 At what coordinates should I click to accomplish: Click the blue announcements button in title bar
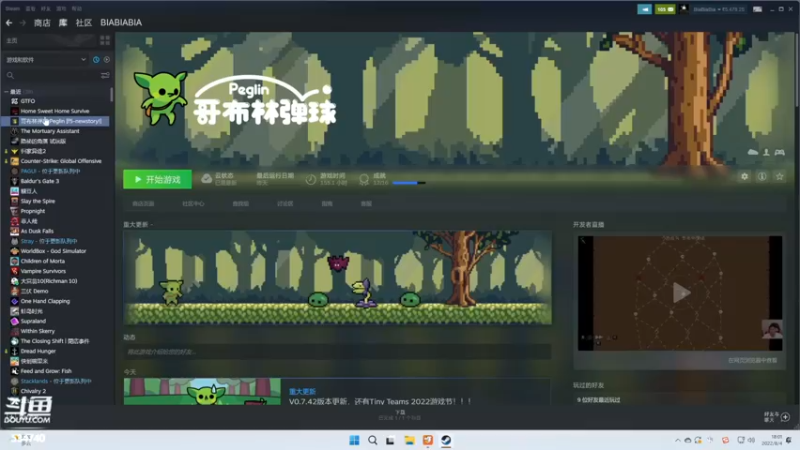coord(644,9)
